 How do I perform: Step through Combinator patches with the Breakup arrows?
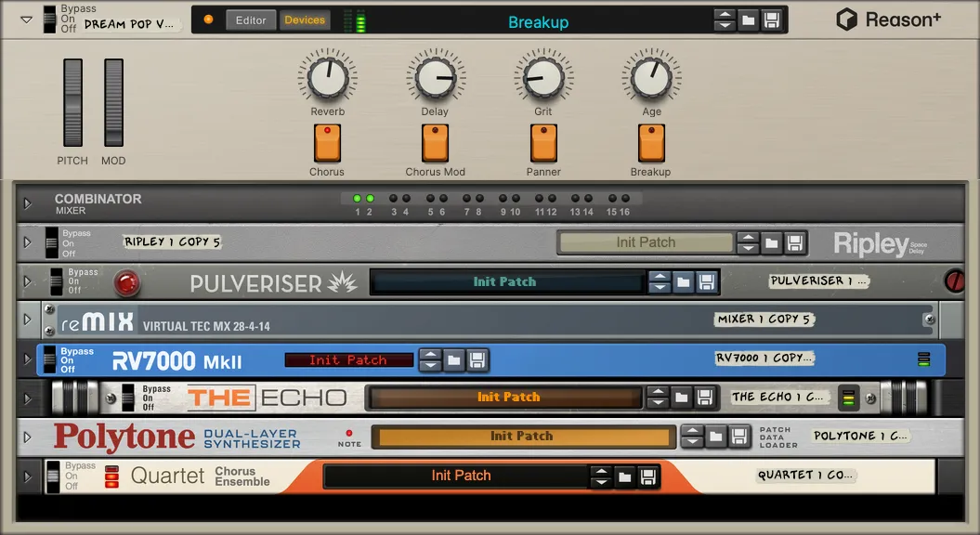(725, 20)
